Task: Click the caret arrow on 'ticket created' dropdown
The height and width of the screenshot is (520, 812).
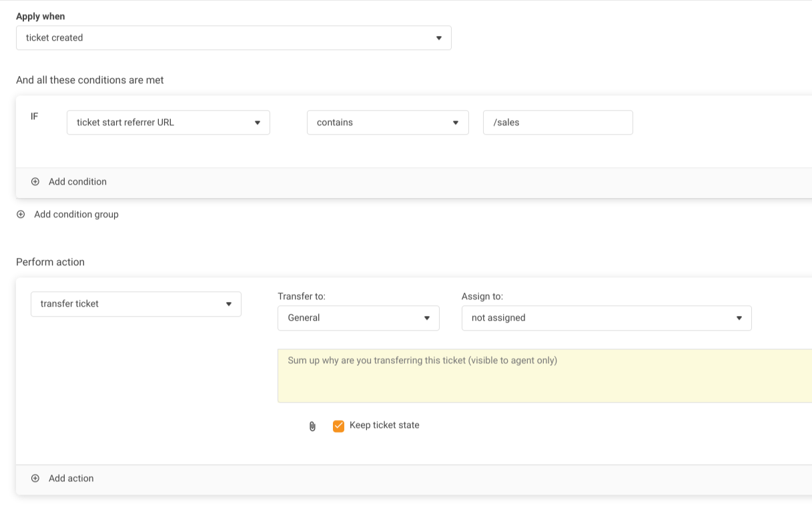Action: [x=438, y=38]
